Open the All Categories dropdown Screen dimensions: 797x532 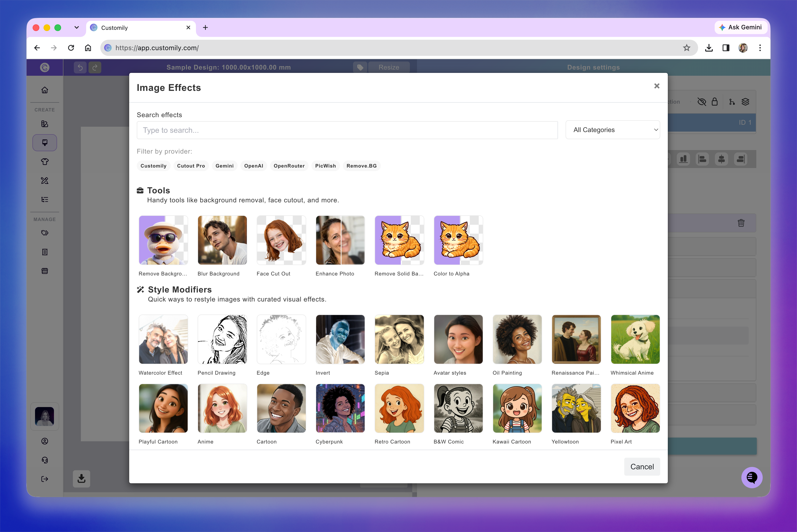tap(612, 130)
